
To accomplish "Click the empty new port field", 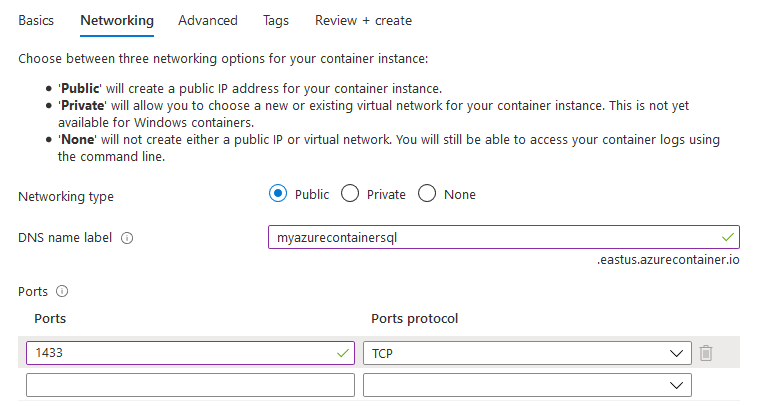I will pos(190,385).
